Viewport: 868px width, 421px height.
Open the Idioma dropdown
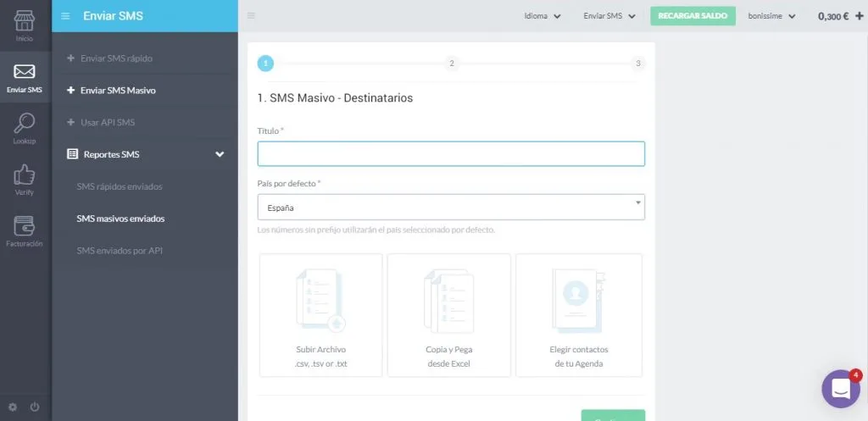[542, 16]
